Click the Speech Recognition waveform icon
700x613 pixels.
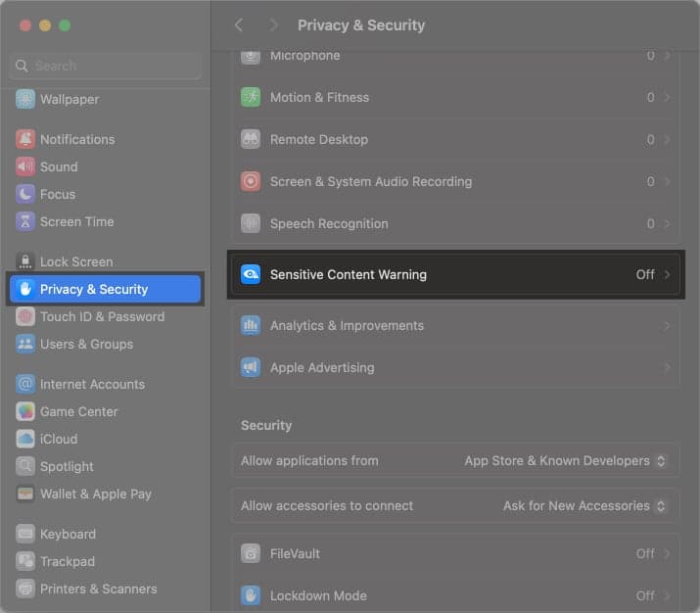click(251, 223)
